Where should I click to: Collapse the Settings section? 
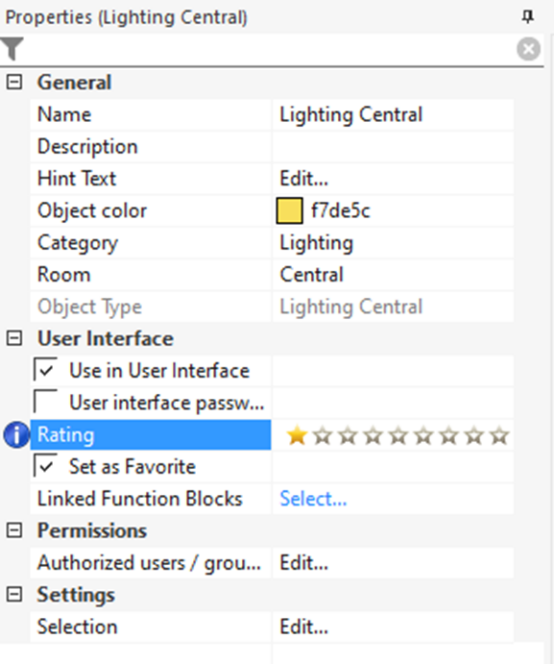(x=14, y=595)
